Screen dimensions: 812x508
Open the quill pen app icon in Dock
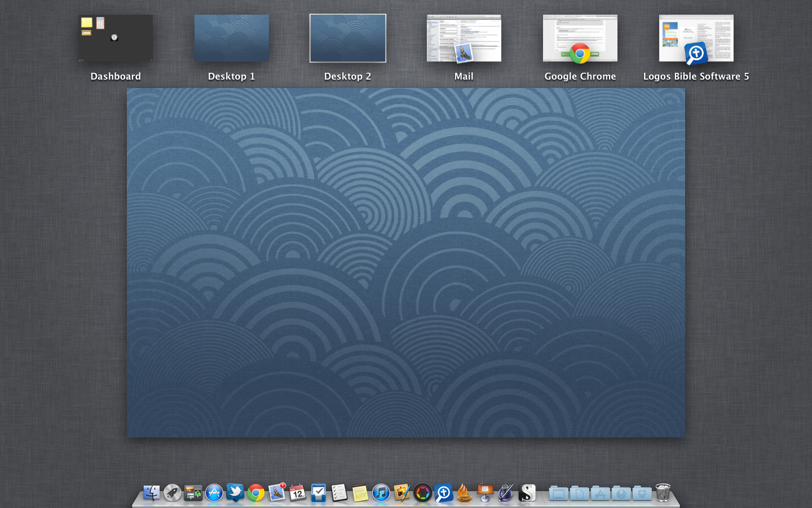(506, 493)
